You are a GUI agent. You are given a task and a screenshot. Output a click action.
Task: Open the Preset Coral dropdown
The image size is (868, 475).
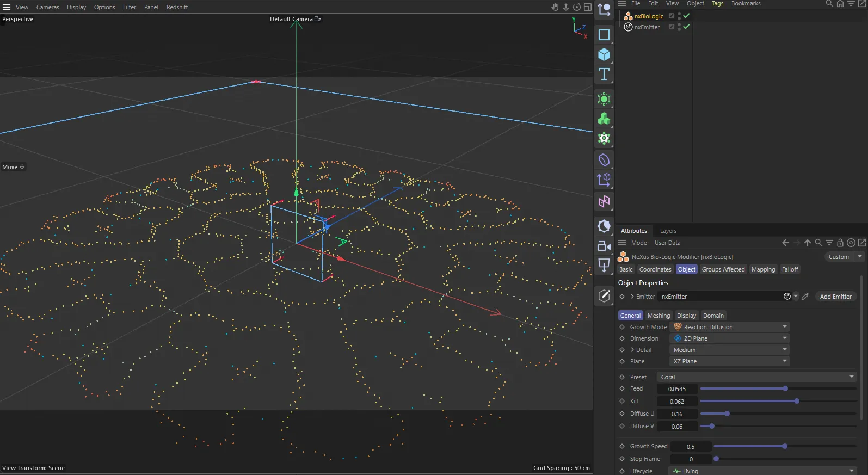757,377
